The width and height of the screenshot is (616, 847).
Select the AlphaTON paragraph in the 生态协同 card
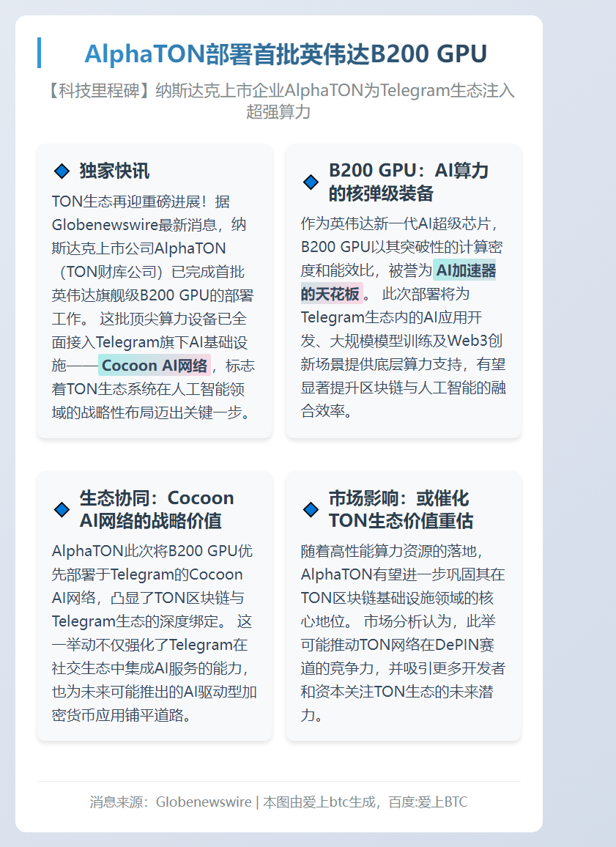pyautogui.click(x=154, y=630)
